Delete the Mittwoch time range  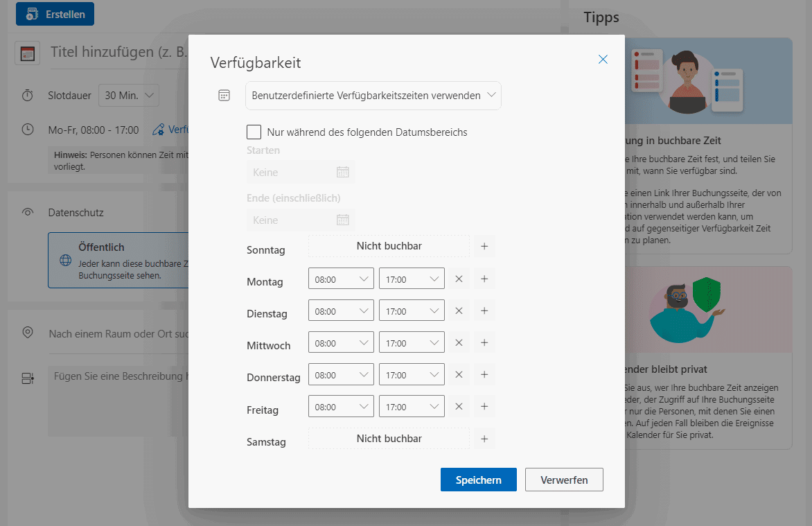(x=458, y=343)
